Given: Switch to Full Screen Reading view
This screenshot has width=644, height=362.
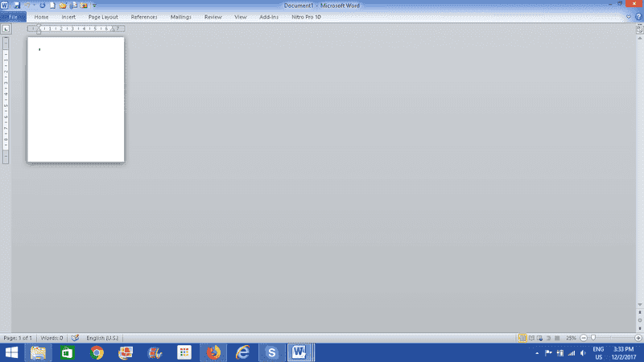Looking at the screenshot, I should point(531,338).
